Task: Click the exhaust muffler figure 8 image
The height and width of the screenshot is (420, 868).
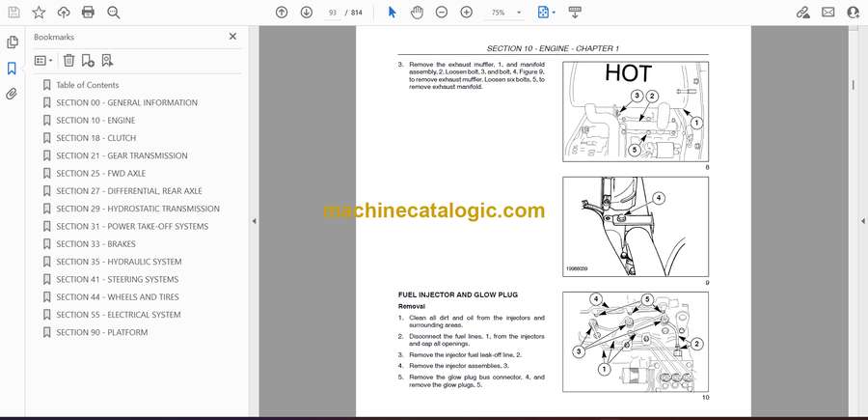Action: pos(636,111)
